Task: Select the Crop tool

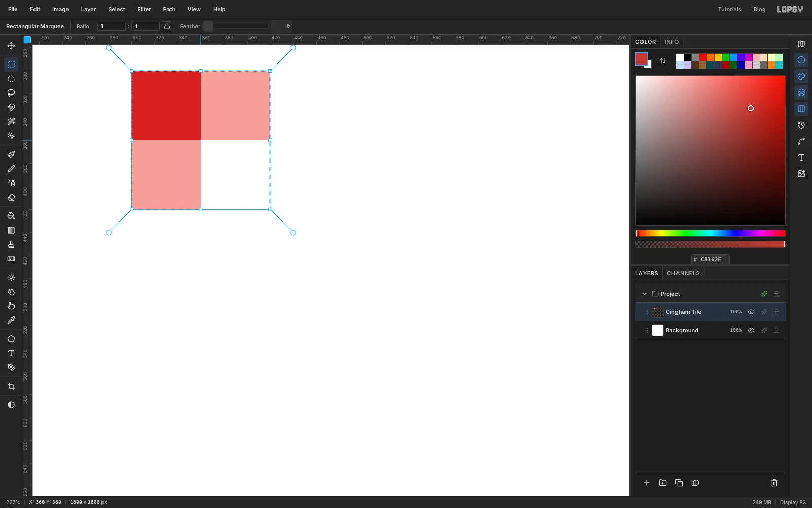Action: tap(11, 386)
